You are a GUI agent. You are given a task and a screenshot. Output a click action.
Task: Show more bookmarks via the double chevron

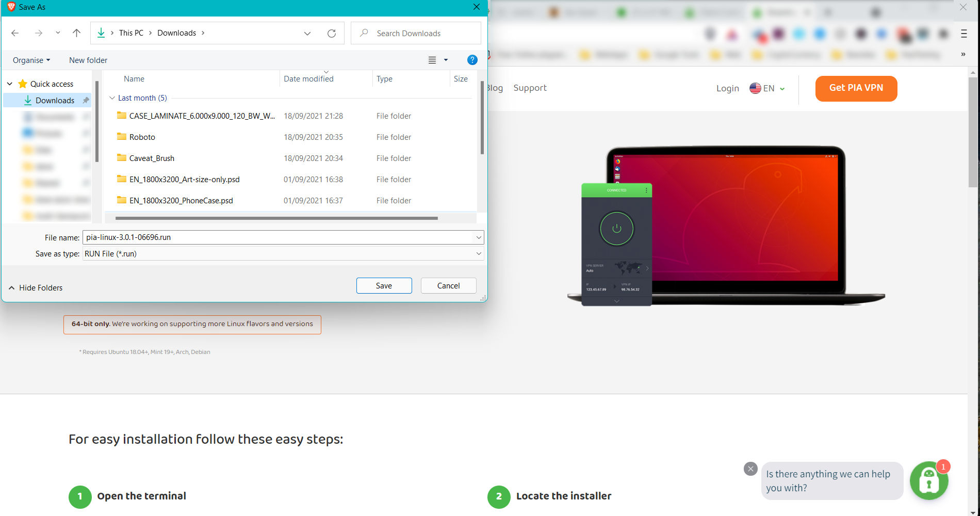point(963,54)
